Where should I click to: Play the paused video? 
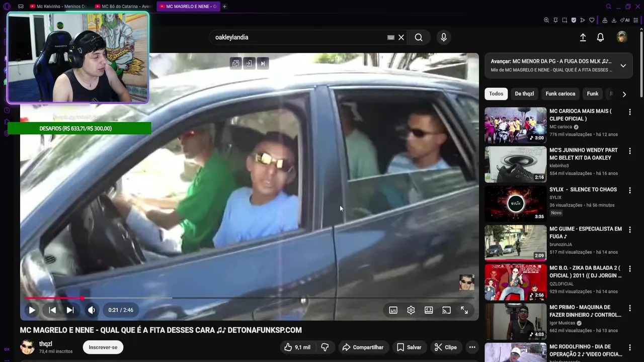pyautogui.click(x=32, y=310)
